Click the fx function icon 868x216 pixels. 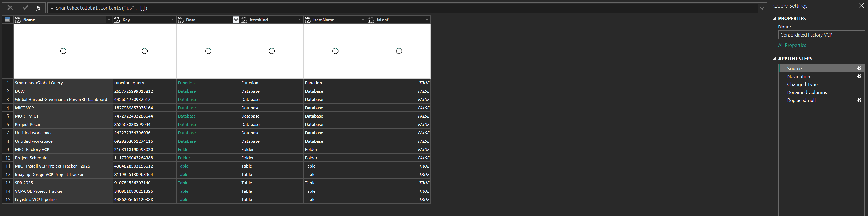tap(38, 8)
